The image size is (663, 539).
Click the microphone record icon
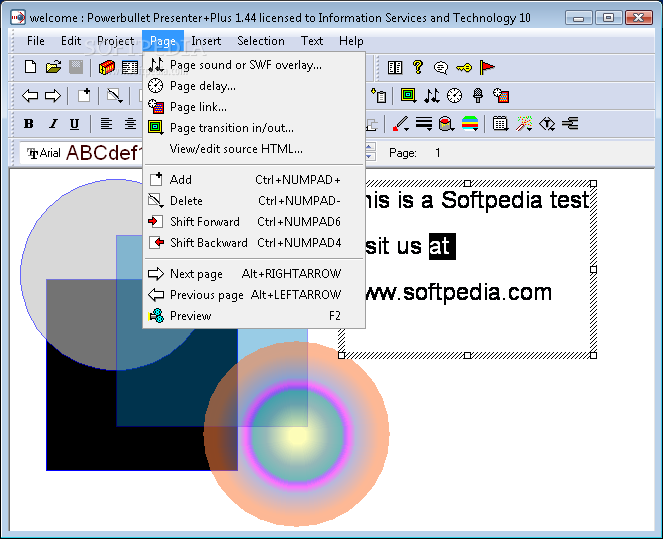478,96
